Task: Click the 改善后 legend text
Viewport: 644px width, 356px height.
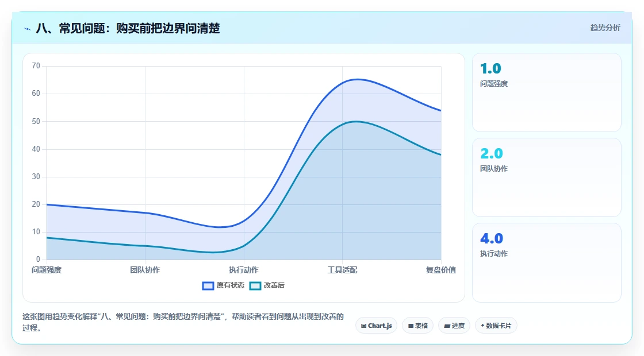Action: (274, 285)
